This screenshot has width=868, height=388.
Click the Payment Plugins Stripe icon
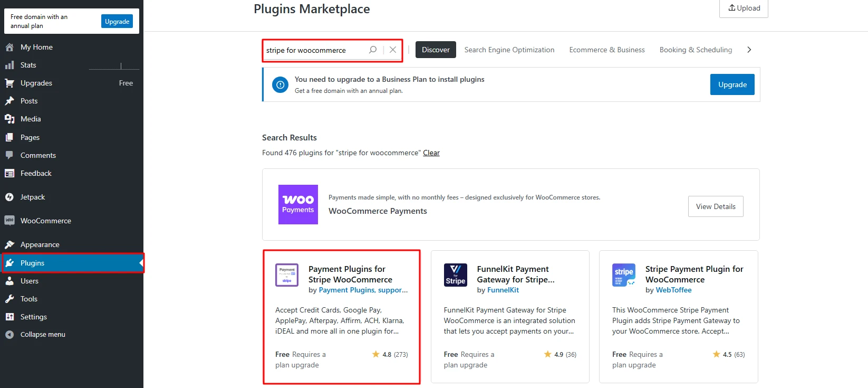click(x=287, y=275)
